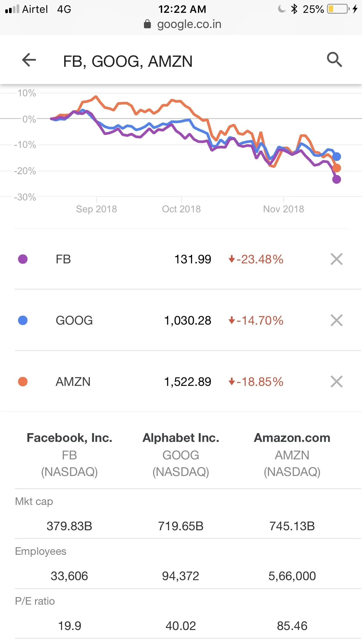The image size is (362, 644).
Task: Click the purple chart endpoint marker
Action: (x=337, y=179)
